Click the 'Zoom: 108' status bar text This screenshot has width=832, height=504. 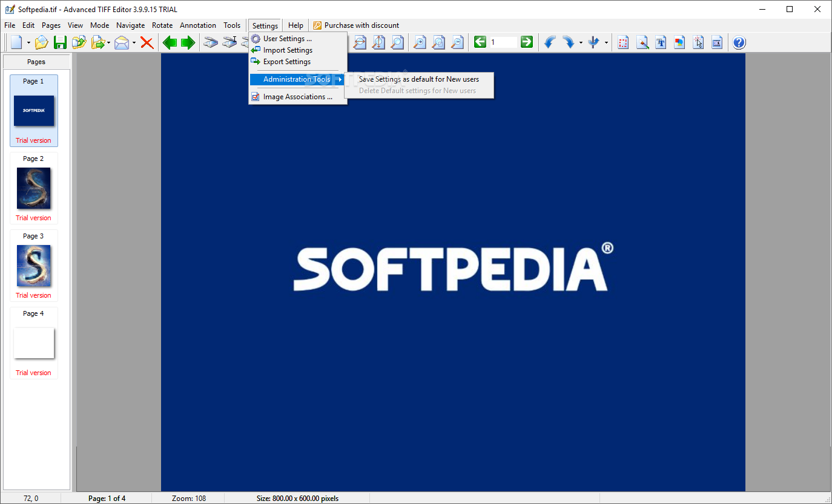pos(189,499)
